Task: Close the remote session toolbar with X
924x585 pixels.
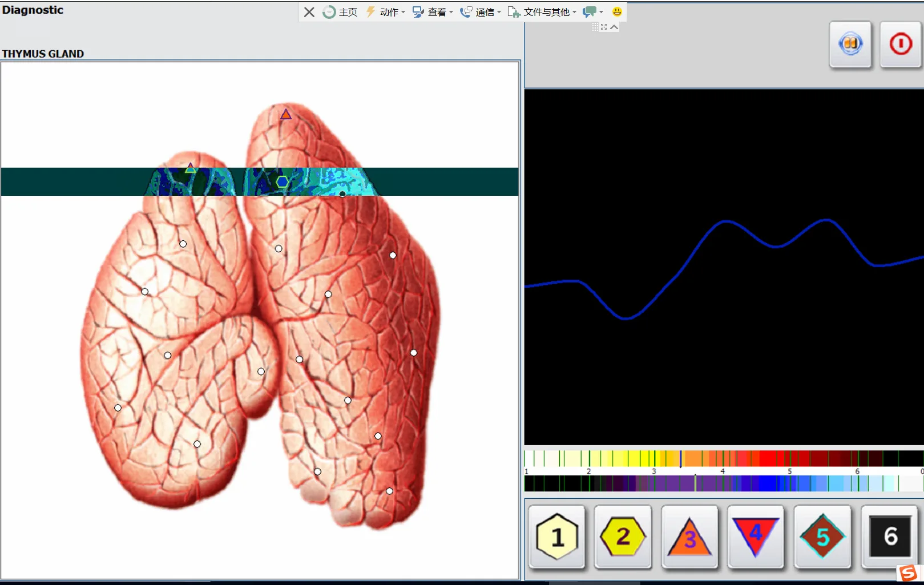Action: tap(309, 12)
